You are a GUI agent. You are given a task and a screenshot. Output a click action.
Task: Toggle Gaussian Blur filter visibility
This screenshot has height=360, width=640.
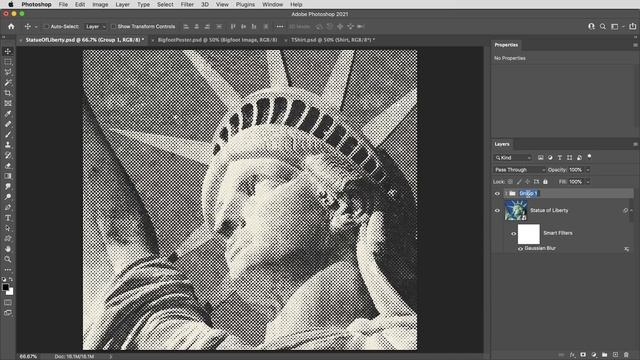[520, 249]
